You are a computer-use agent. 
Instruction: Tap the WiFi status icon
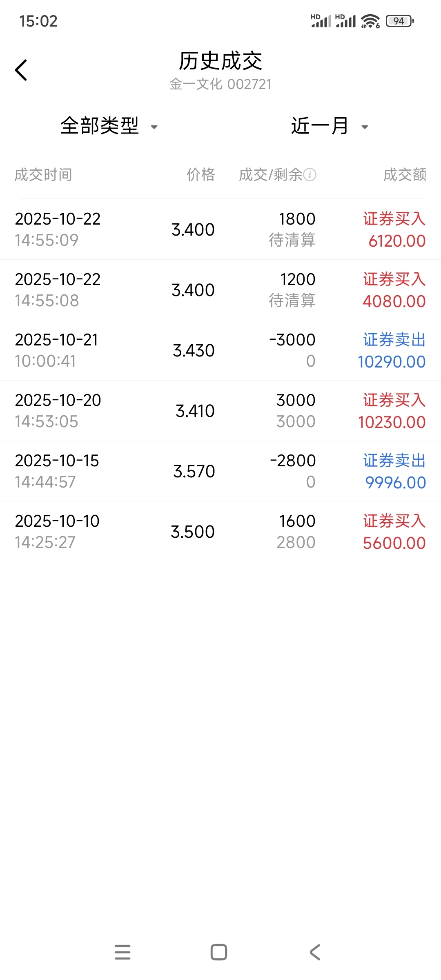370,21
